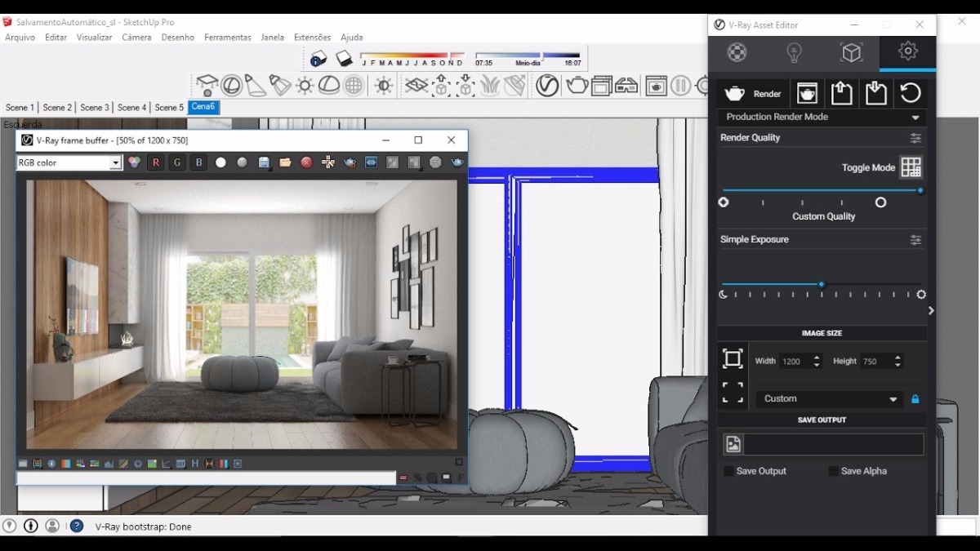Open the Settings gear tab in Asset Editor
Image resolution: width=980 pixels, height=551 pixels.
click(x=907, y=51)
